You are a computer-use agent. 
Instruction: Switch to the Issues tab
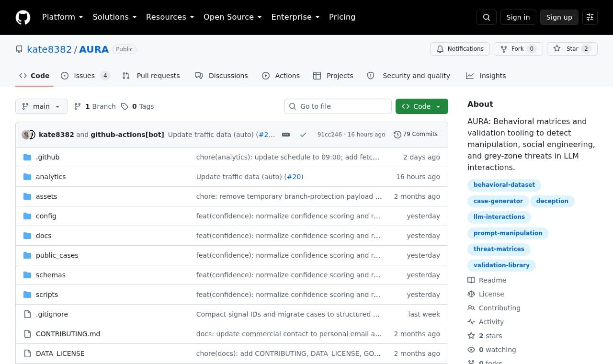coord(86,76)
